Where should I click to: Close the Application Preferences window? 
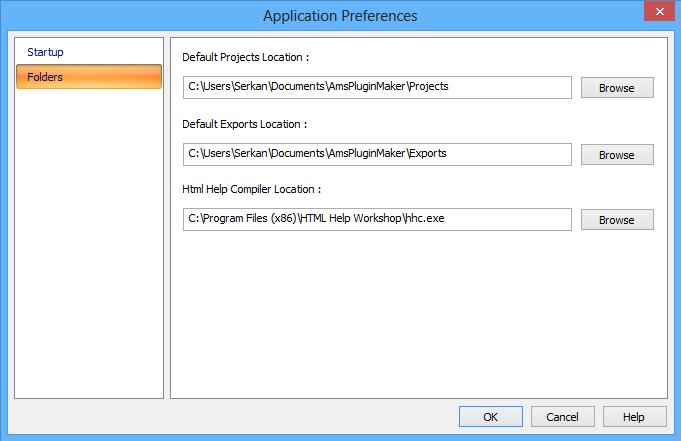click(659, 11)
